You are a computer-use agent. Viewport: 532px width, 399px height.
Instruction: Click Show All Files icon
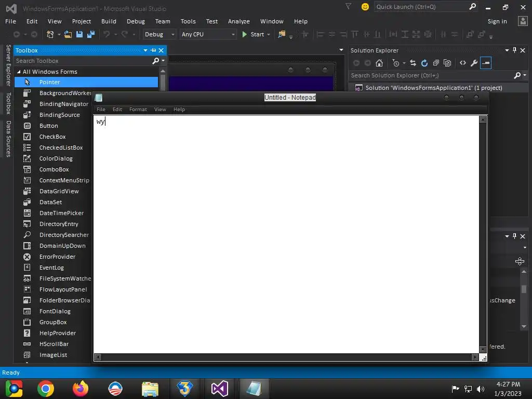(447, 63)
